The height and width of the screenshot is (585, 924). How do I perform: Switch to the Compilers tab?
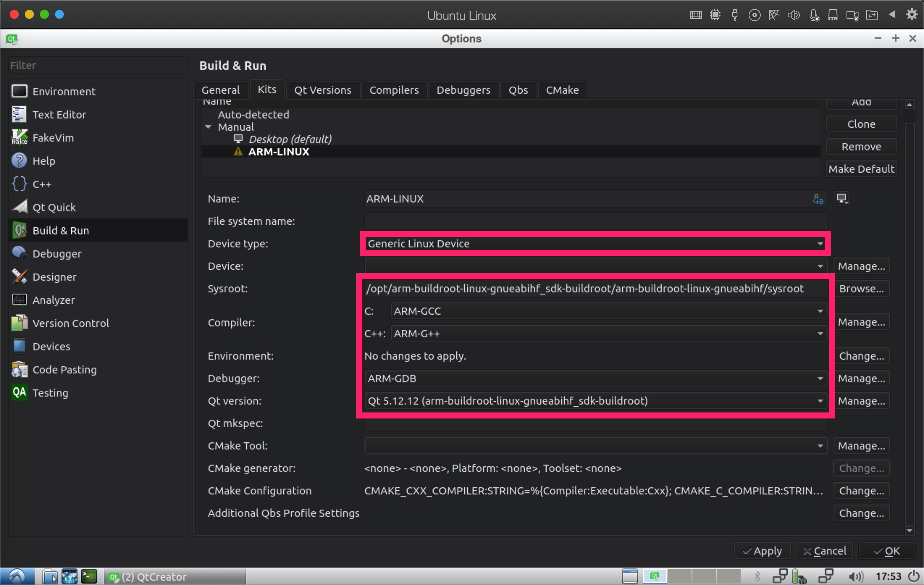coord(394,90)
